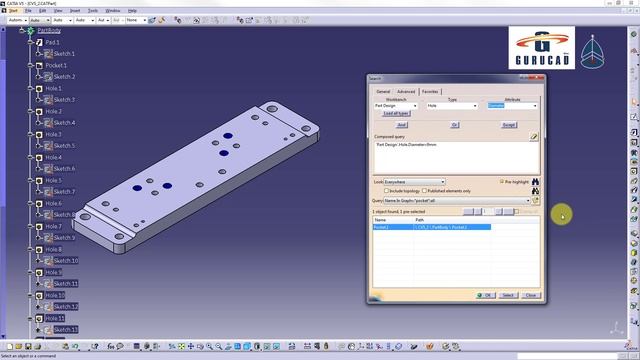Click the Undo icon in bottom toolbar
Screen dimensions: 640x360
click(75, 347)
